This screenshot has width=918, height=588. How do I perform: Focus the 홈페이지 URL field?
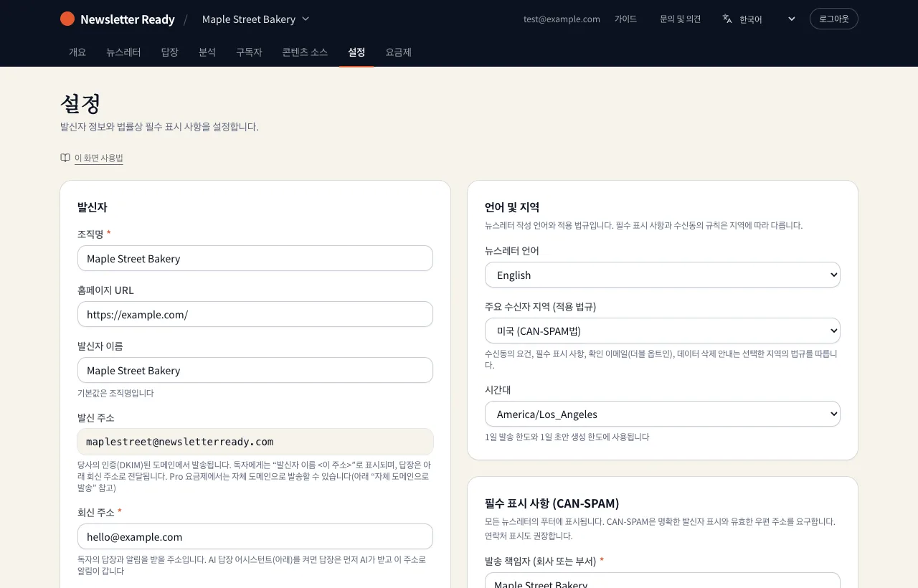[255, 314]
